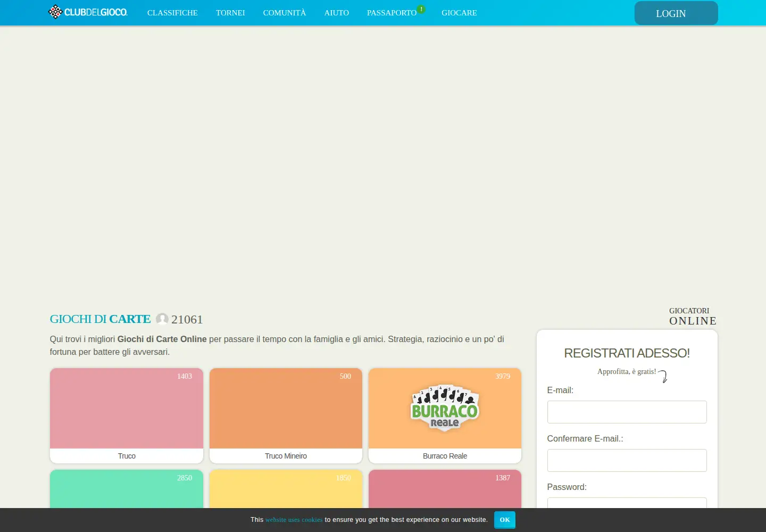Image resolution: width=766 pixels, height=532 pixels.
Task: Open the green game card showing 2850
Action: coord(127,489)
